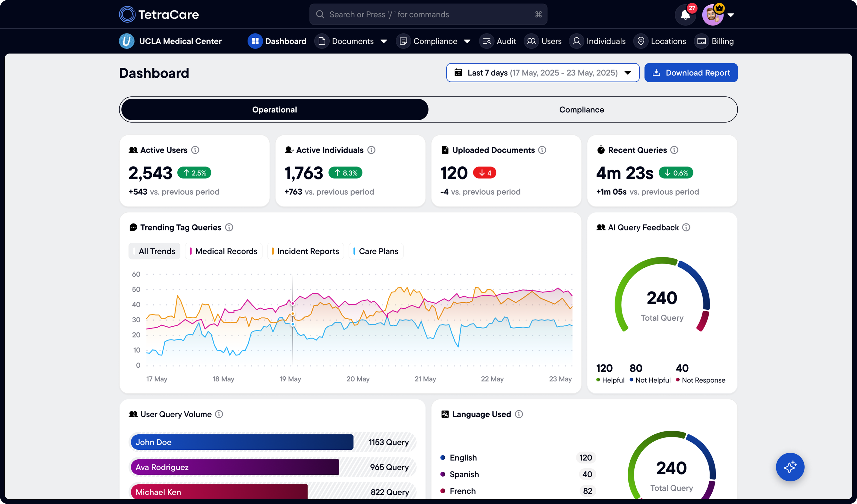Click the Audit nav icon
Viewport: 857px width, 504px height.
point(487,41)
